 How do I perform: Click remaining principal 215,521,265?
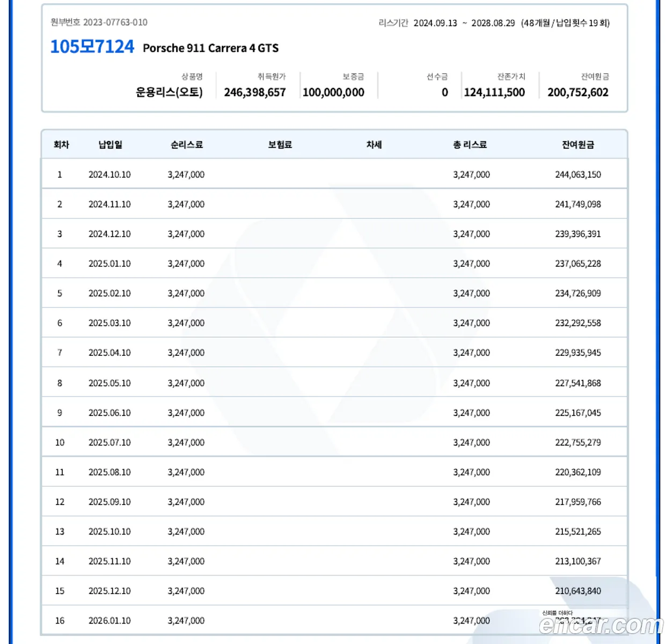(x=578, y=532)
